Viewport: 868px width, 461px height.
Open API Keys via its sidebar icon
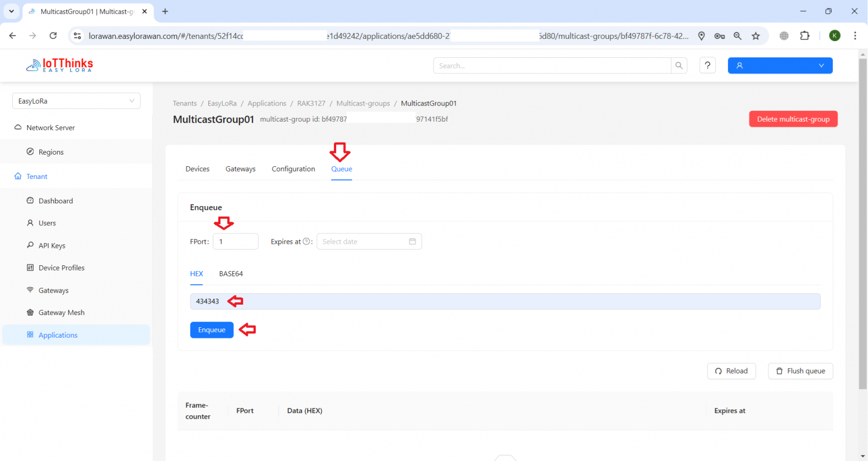30,245
